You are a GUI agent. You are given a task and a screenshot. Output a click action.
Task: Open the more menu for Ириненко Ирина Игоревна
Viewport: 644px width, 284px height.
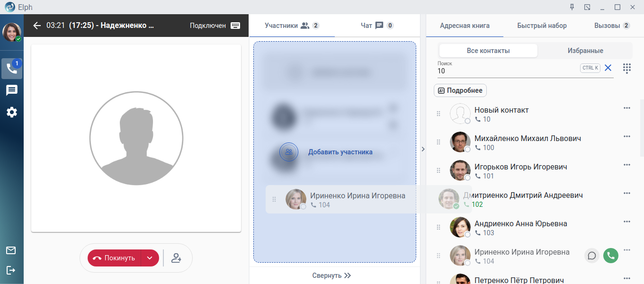point(627,250)
